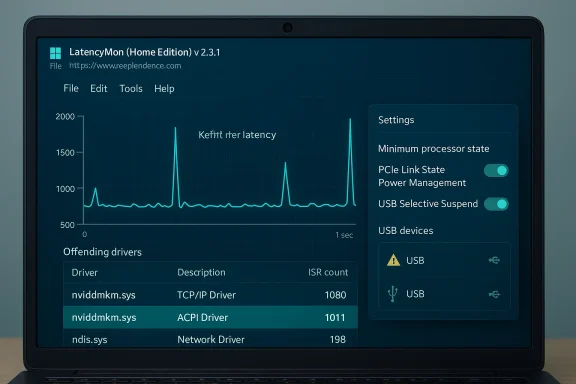Image resolution: width=576 pixels, height=384 pixels.
Task: Select the nviddmkm.sys cell in ACPI Driver row
Action: 104,317
